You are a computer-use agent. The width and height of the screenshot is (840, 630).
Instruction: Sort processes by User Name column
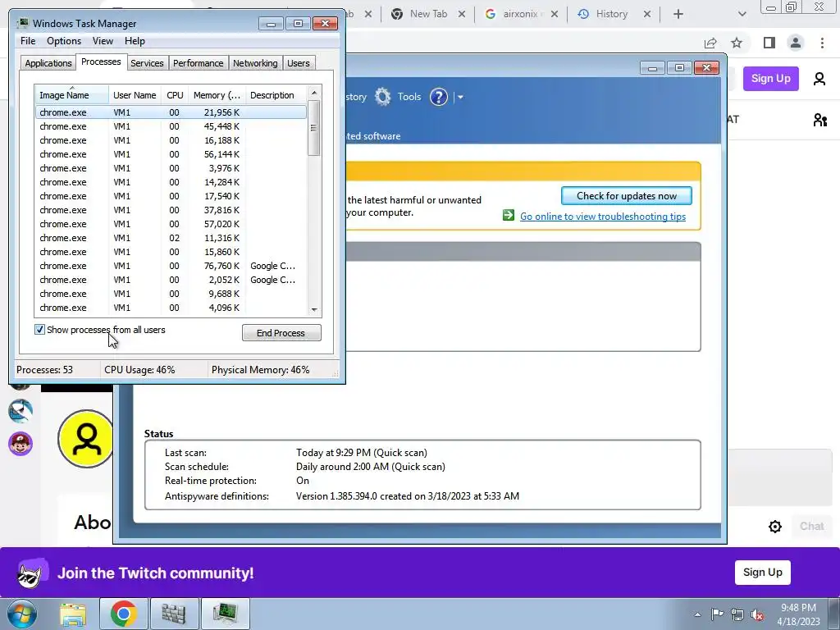coord(135,95)
